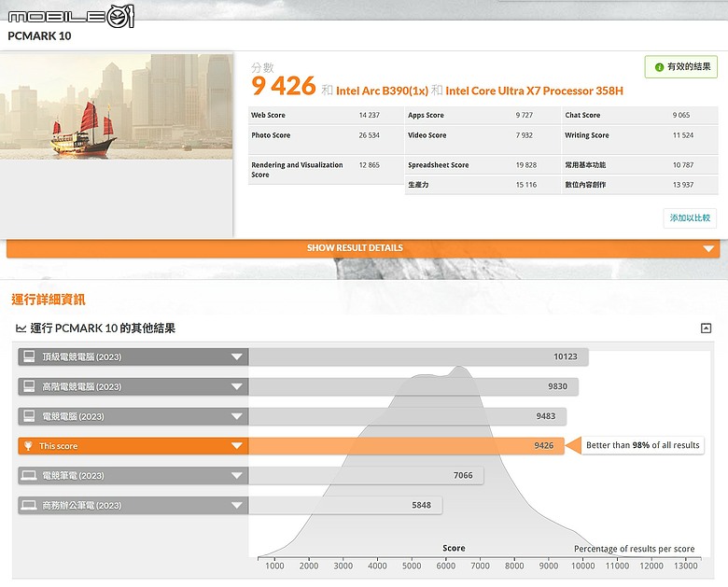
Task: Click the 9426 orange score bar
Action: (406, 446)
